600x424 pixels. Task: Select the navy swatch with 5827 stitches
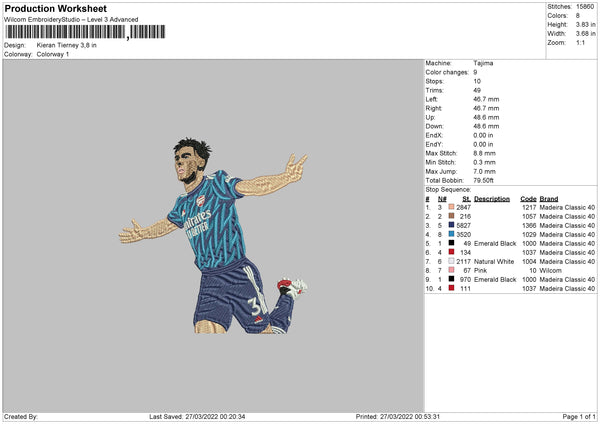coord(451,225)
